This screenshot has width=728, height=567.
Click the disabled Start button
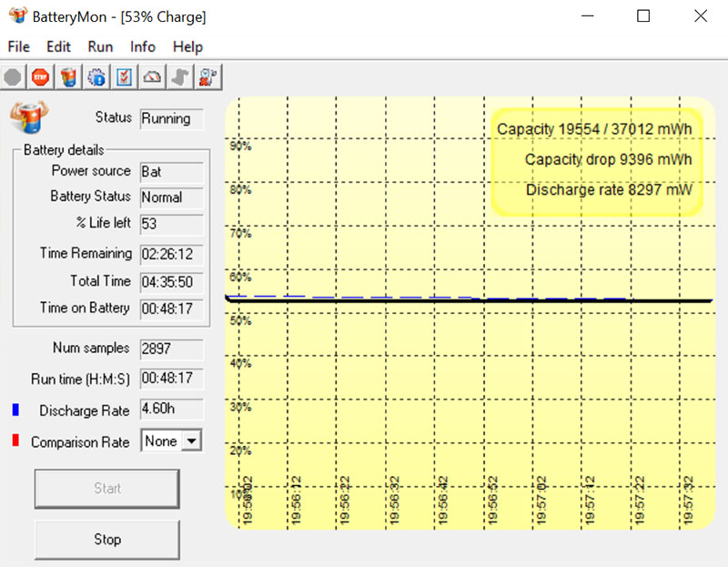pyautogui.click(x=107, y=489)
